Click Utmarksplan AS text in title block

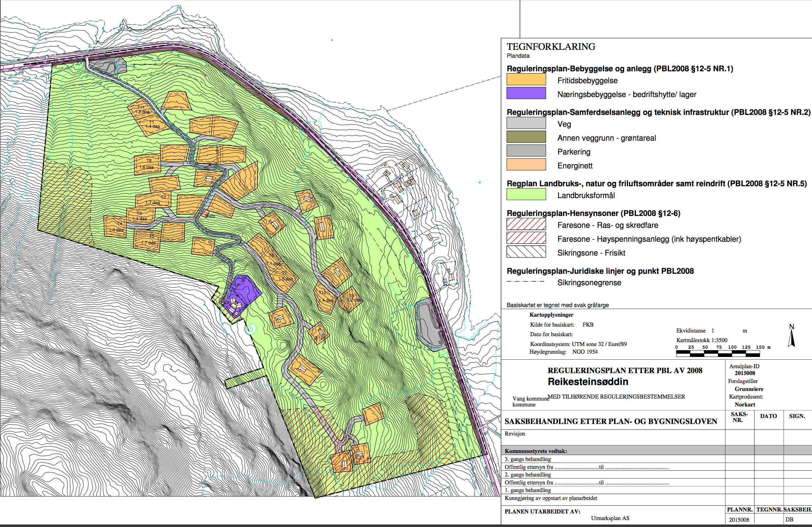click(x=610, y=518)
